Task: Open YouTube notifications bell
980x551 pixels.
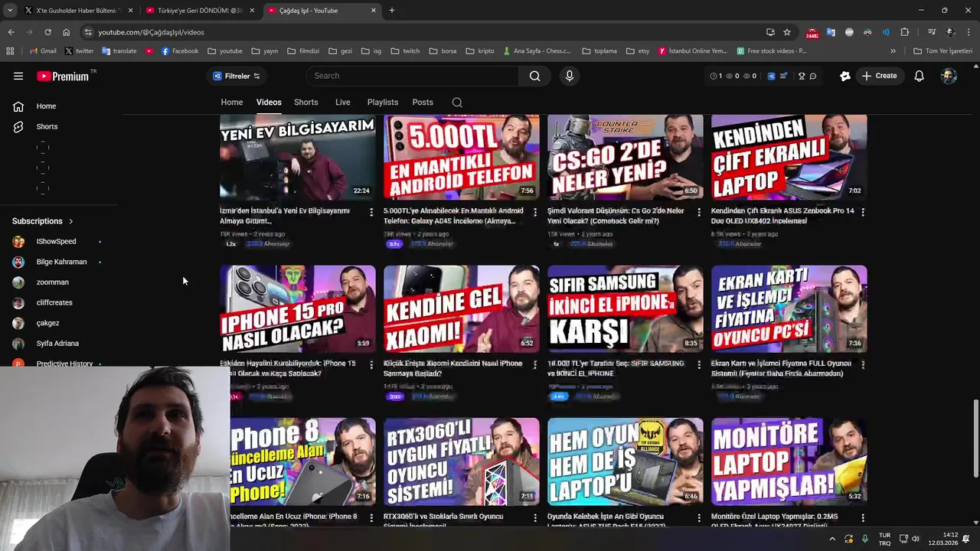Action: [919, 76]
